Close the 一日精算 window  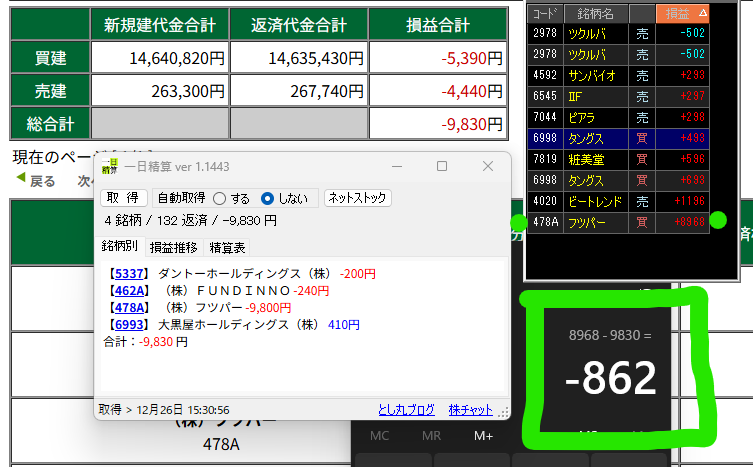(488, 166)
